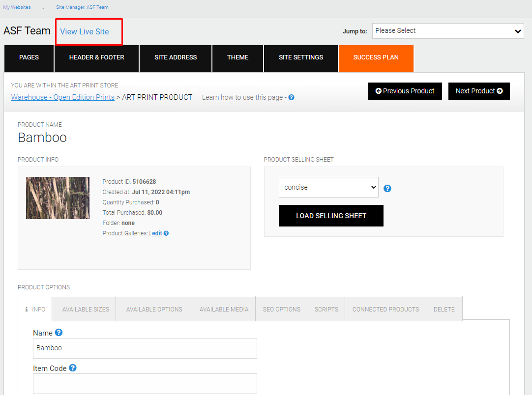Switch to SITE SETTINGS tab

pyautogui.click(x=300, y=57)
